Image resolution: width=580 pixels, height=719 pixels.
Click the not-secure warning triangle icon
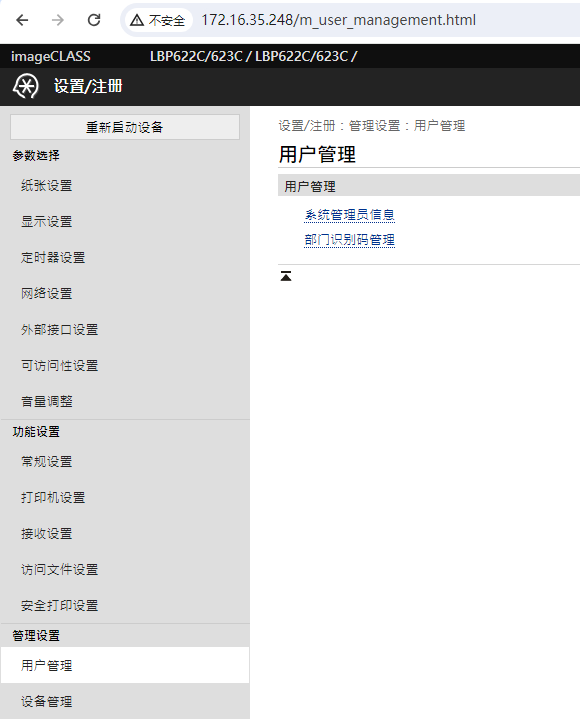[137, 20]
